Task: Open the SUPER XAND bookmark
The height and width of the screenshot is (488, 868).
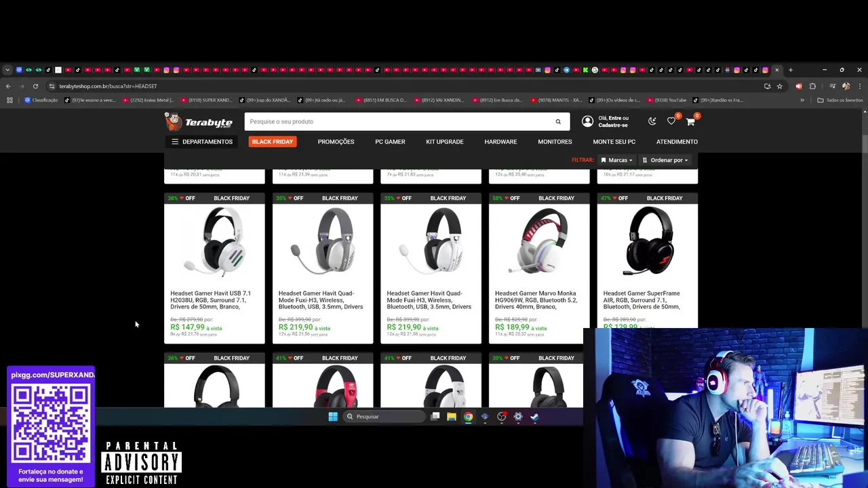Action: [x=206, y=100]
